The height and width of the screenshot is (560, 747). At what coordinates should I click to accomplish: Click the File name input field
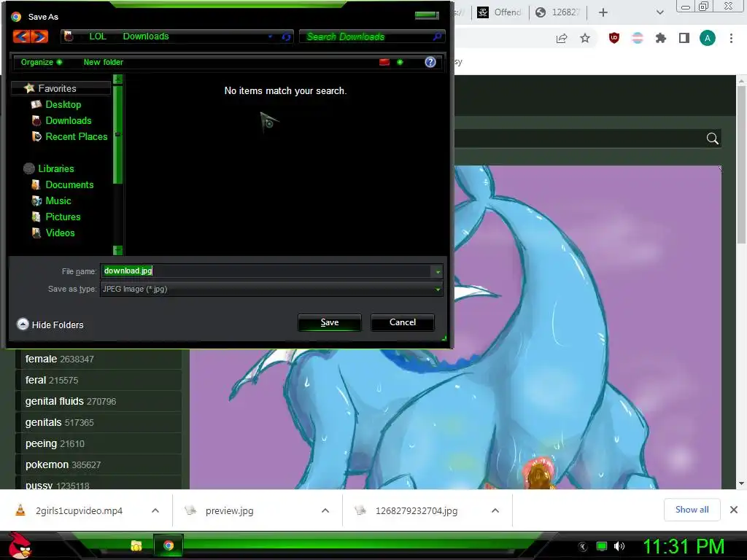[x=266, y=271]
